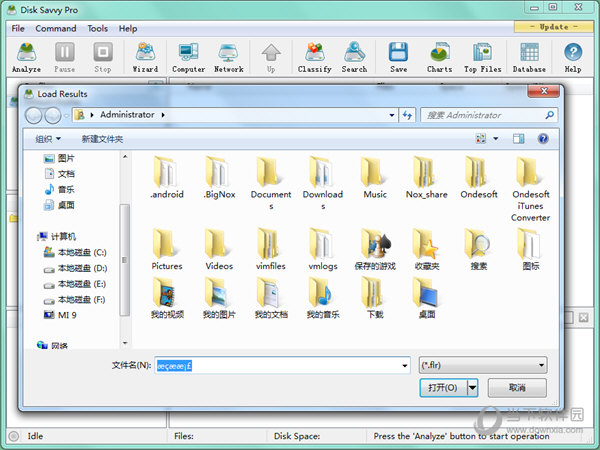Click the change view icon
600x450 pixels.
tap(481, 139)
